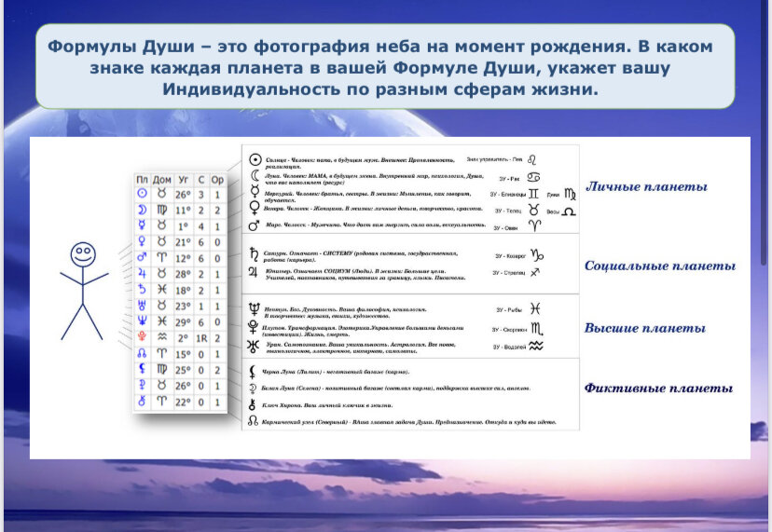Select the Jupiter symbol in the legend panel
The width and height of the screenshot is (772, 532).
coord(253,272)
